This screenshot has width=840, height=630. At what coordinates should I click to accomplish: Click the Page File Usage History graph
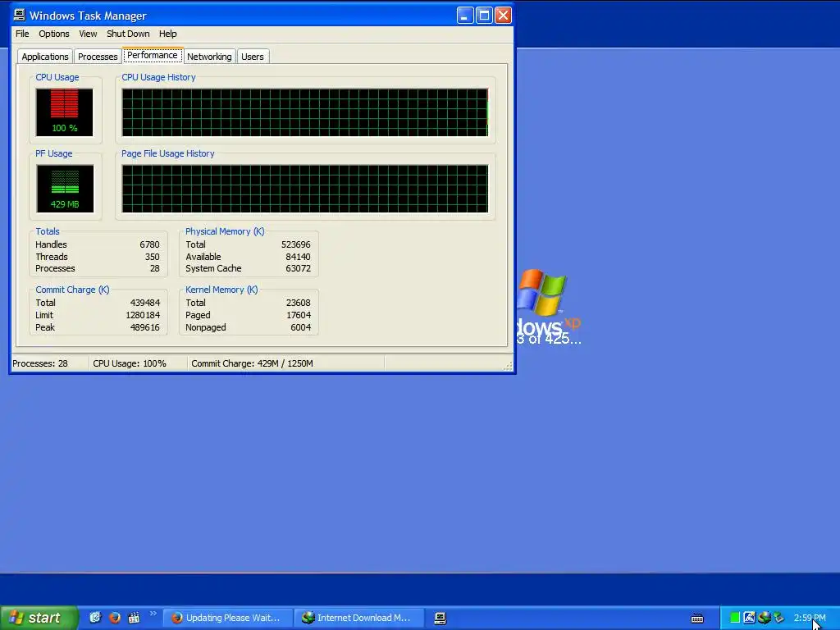point(305,189)
